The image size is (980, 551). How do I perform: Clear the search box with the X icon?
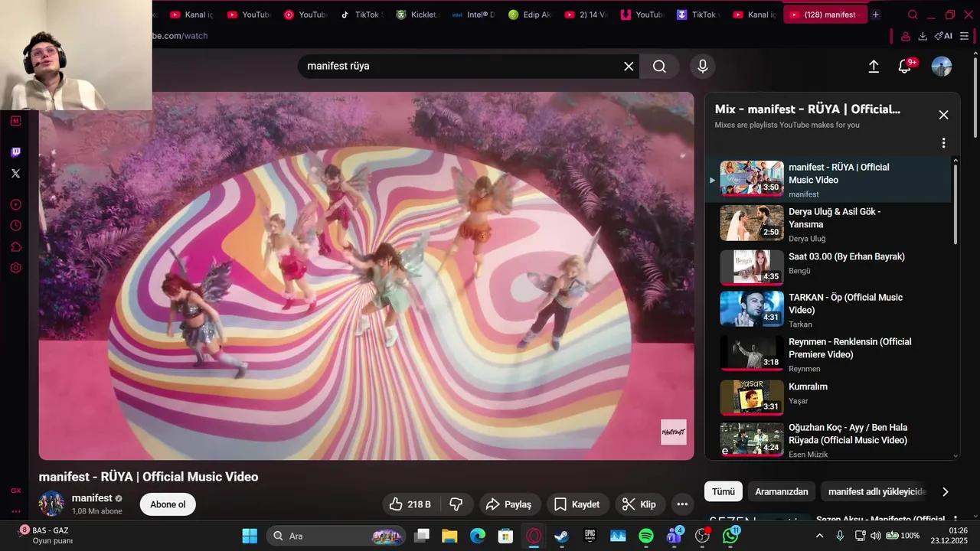tap(629, 67)
